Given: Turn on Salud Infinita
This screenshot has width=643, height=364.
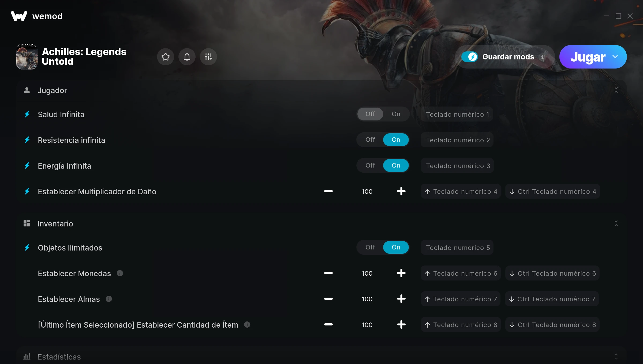Looking at the screenshot, I should [396, 114].
